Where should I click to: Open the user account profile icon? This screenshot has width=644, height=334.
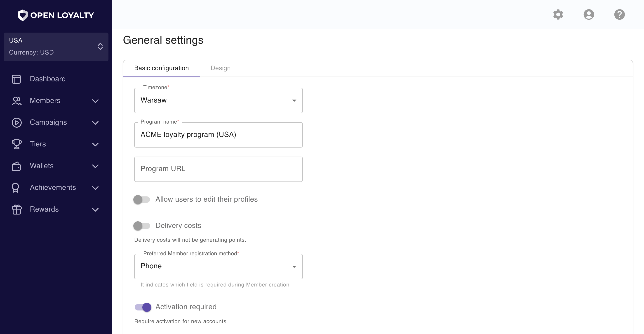pyautogui.click(x=589, y=14)
